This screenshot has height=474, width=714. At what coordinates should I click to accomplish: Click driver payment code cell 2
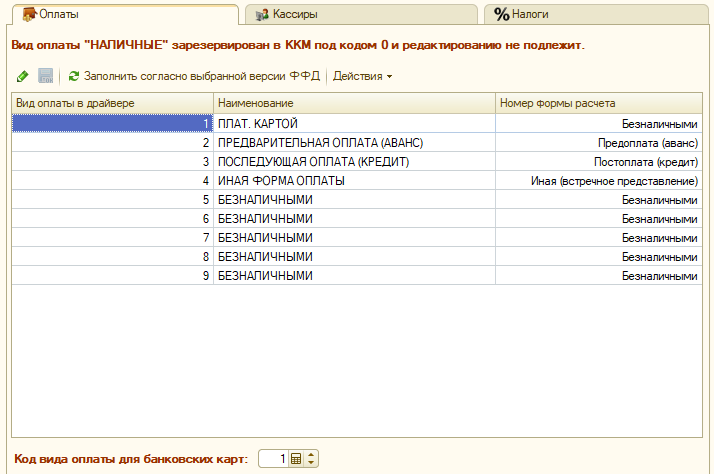tap(112, 143)
